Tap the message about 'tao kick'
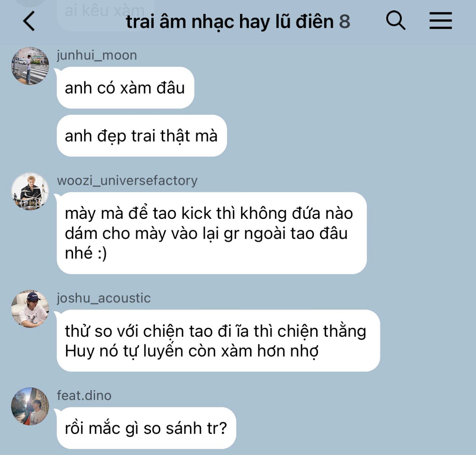 click(x=212, y=233)
